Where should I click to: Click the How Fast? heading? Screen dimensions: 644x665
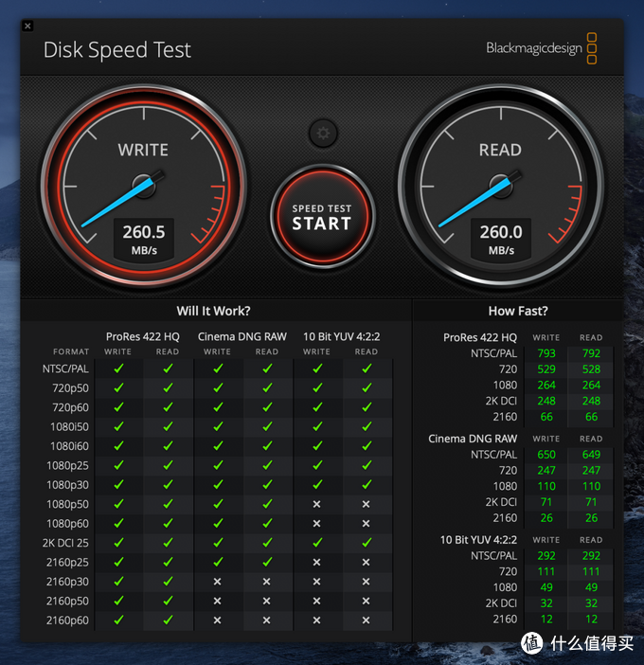[x=518, y=311]
